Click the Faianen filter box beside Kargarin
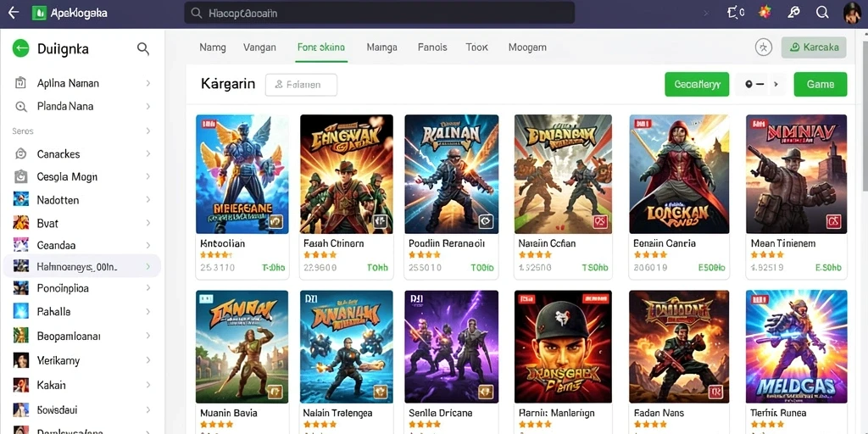 point(301,85)
